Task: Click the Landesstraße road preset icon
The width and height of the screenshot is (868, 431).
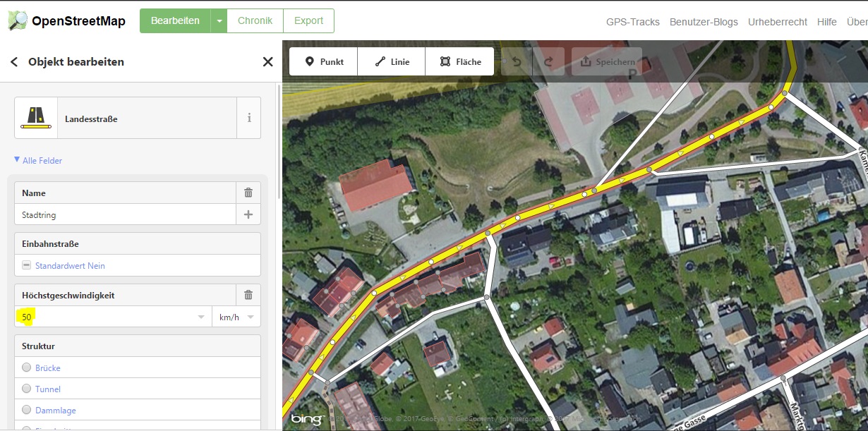Action: point(36,118)
